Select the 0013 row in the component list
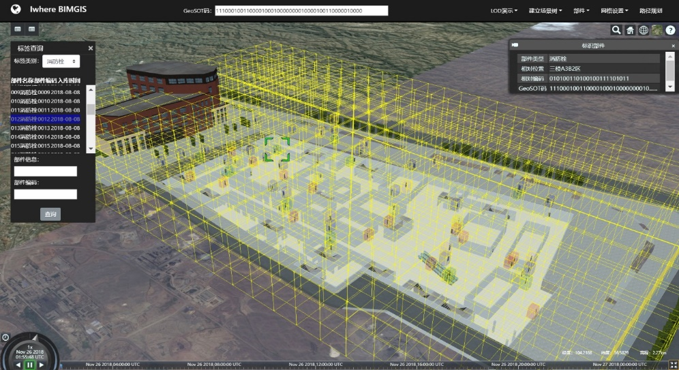This screenshot has height=370, width=679. click(x=45, y=128)
